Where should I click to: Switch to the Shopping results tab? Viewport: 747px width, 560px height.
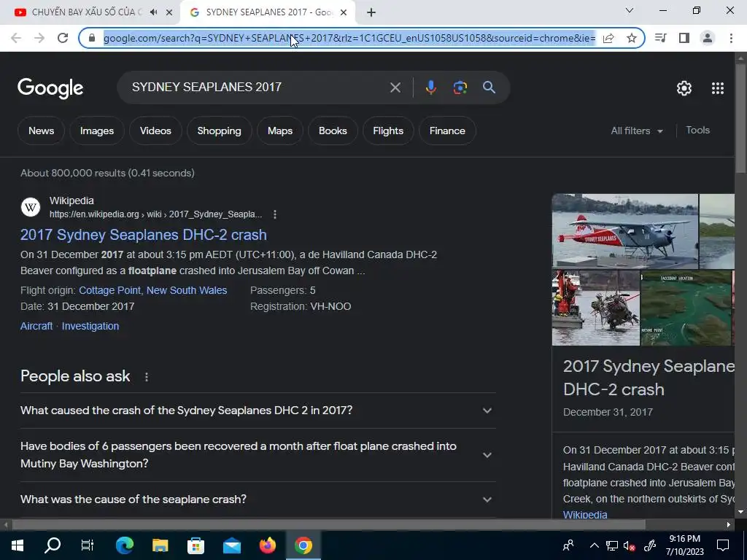point(219,131)
